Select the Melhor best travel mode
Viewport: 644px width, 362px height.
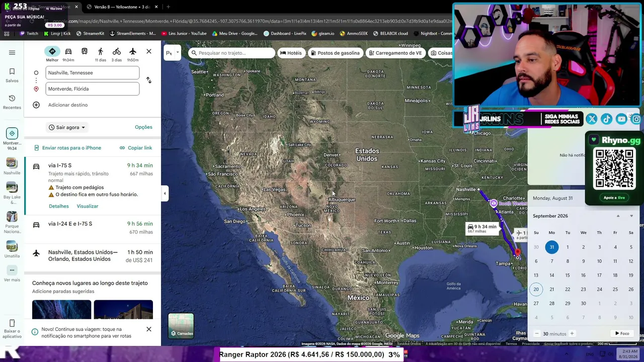click(52, 54)
